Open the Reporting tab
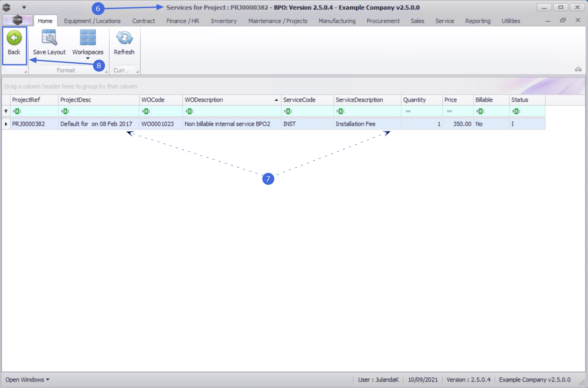The height and width of the screenshot is (388, 588). point(478,21)
